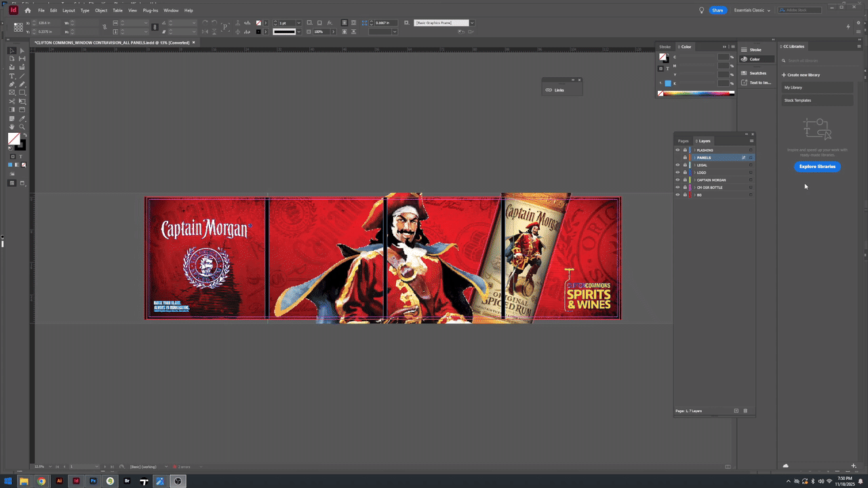Show the hidden PANELS layer
The height and width of the screenshot is (488, 868).
pos(677,157)
